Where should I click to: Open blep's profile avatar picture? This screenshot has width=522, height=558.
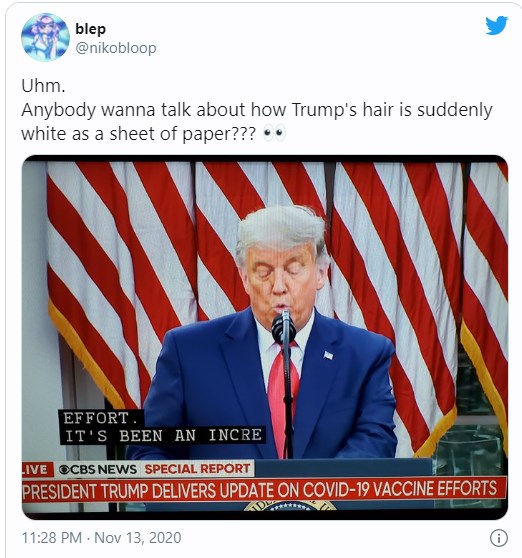(45, 37)
